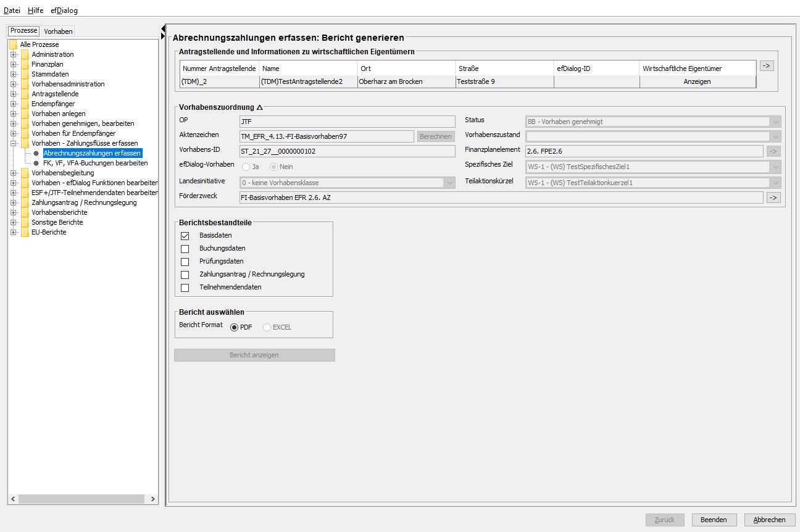Click the arrow button beside the Antragstellende table
This screenshot has width=800, height=532.
[766, 65]
